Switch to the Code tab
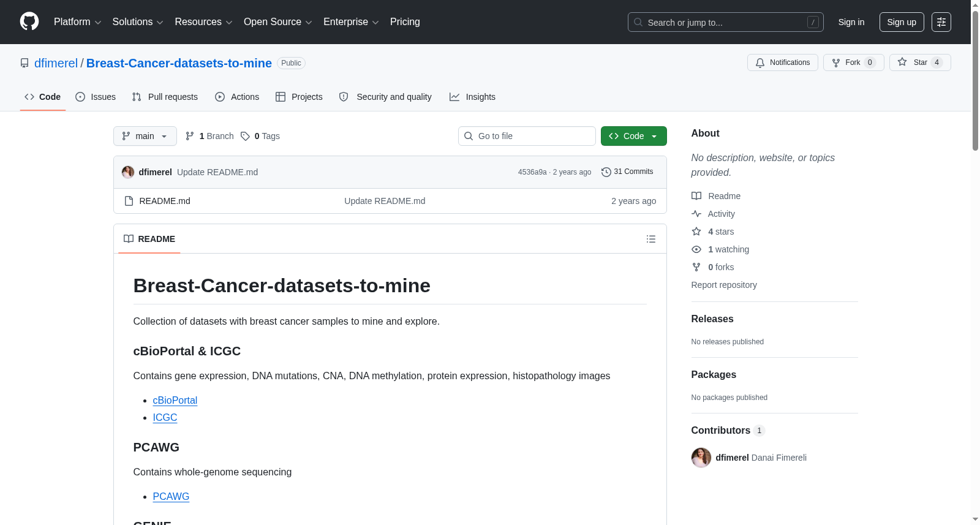 [x=42, y=97]
